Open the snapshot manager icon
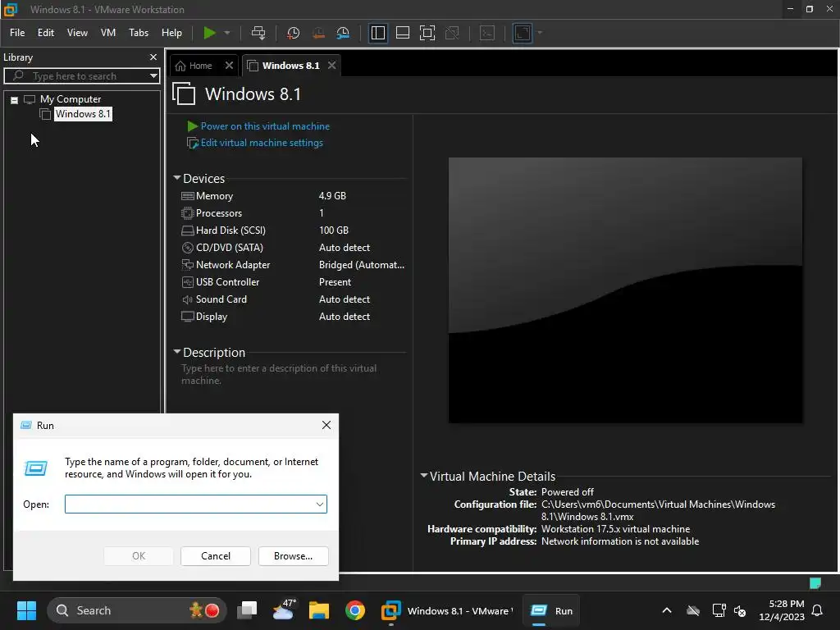The height and width of the screenshot is (630, 840). pos(343,33)
